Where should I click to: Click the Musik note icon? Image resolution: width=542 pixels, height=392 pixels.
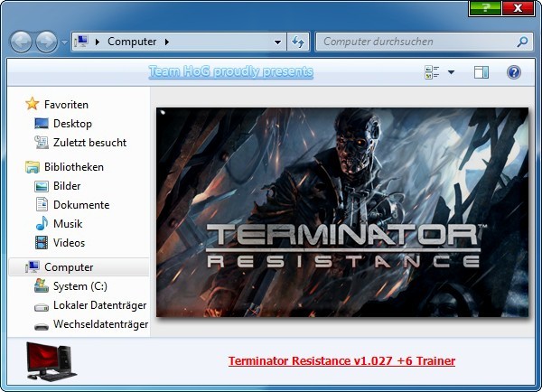click(x=42, y=223)
